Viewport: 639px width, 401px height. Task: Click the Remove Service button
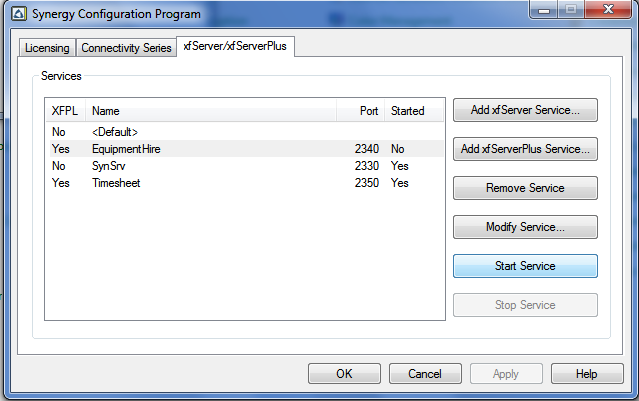click(x=525, y=188)
